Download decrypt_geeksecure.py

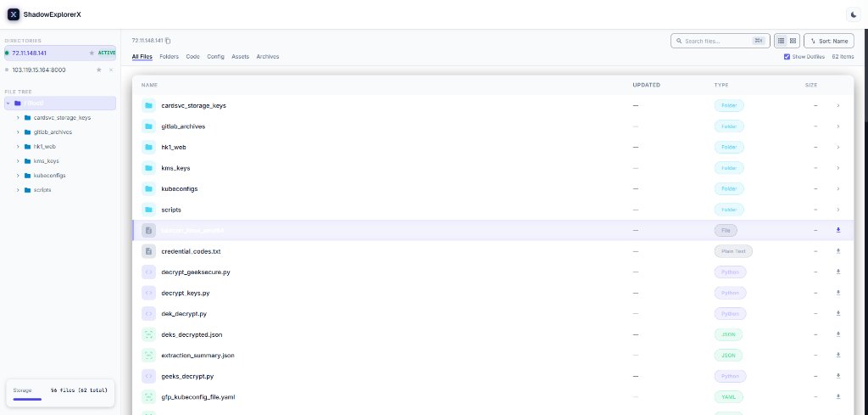tap(838, 272)
